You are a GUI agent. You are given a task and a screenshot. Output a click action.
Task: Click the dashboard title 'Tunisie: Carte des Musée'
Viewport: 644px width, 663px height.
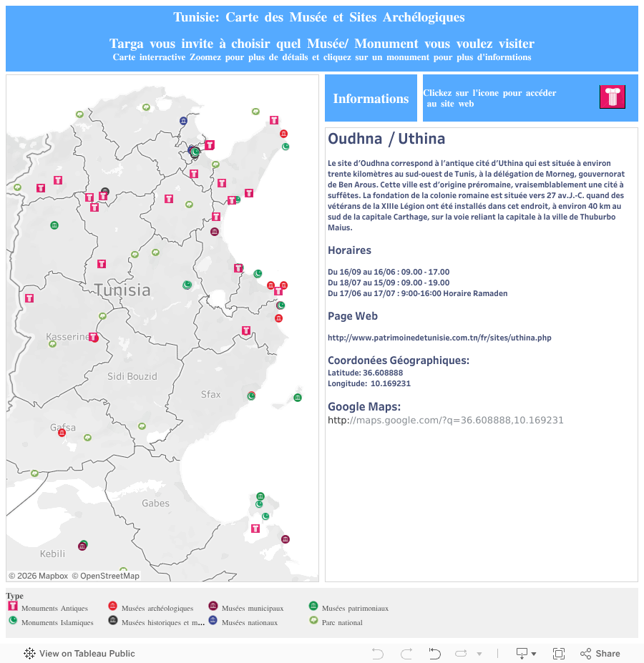pyautogui.click(x=319, y=17)
